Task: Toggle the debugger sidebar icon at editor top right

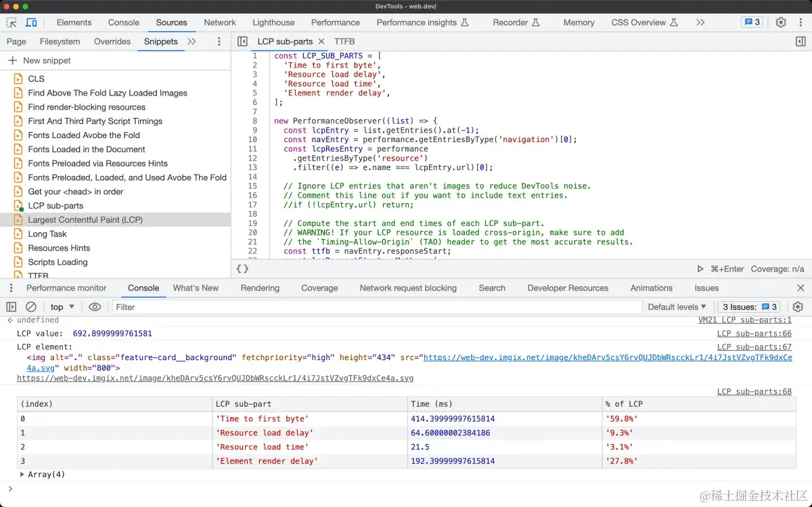Action: 800,41
